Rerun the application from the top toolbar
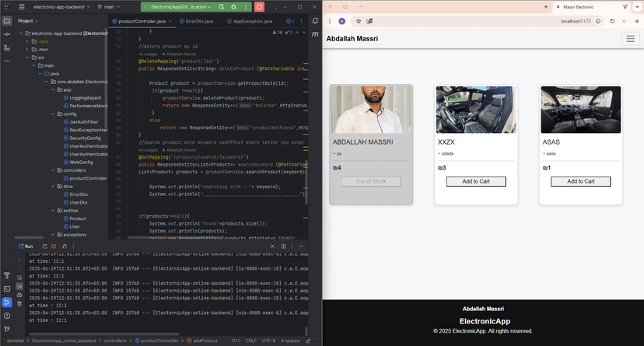This screenshot has width=644, height=346. pyautogui.click(x=222, y=6)
